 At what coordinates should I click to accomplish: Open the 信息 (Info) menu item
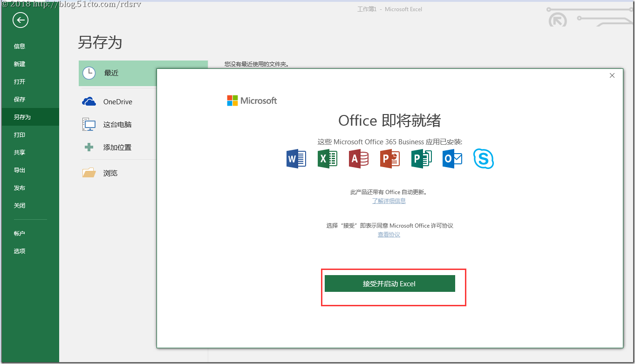coord(29,46)
